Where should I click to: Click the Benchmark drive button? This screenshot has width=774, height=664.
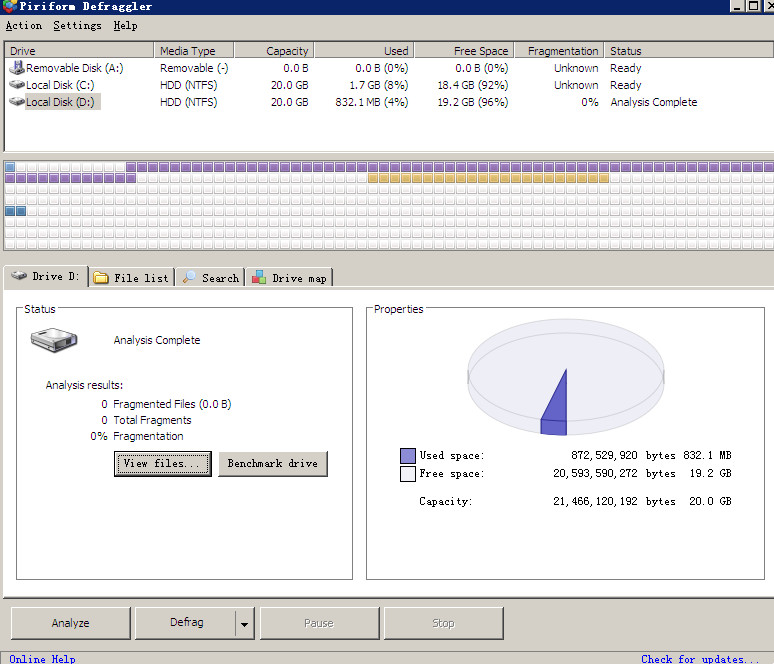273,464
